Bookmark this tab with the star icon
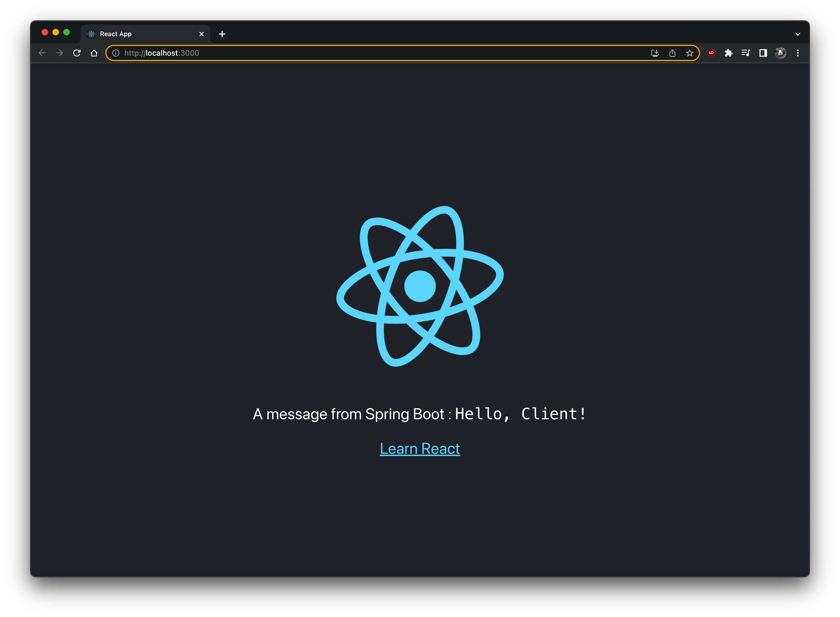 (689, 53)
